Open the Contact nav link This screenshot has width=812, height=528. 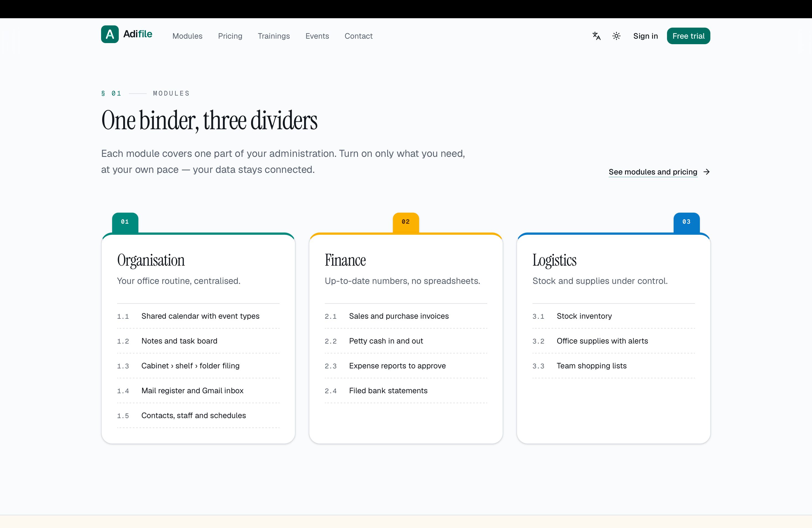[x=358, y=36]
